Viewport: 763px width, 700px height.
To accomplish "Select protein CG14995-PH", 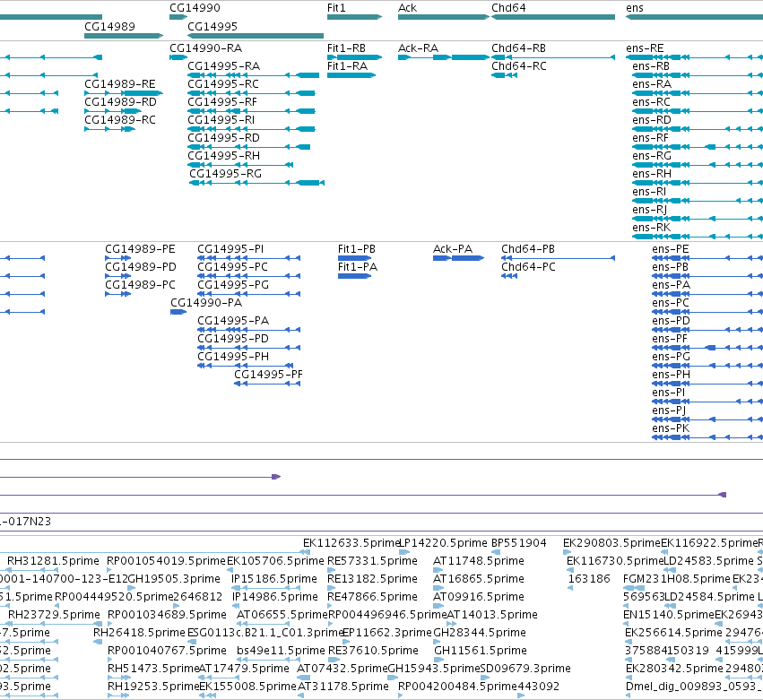I will click(x=233, y=357).
